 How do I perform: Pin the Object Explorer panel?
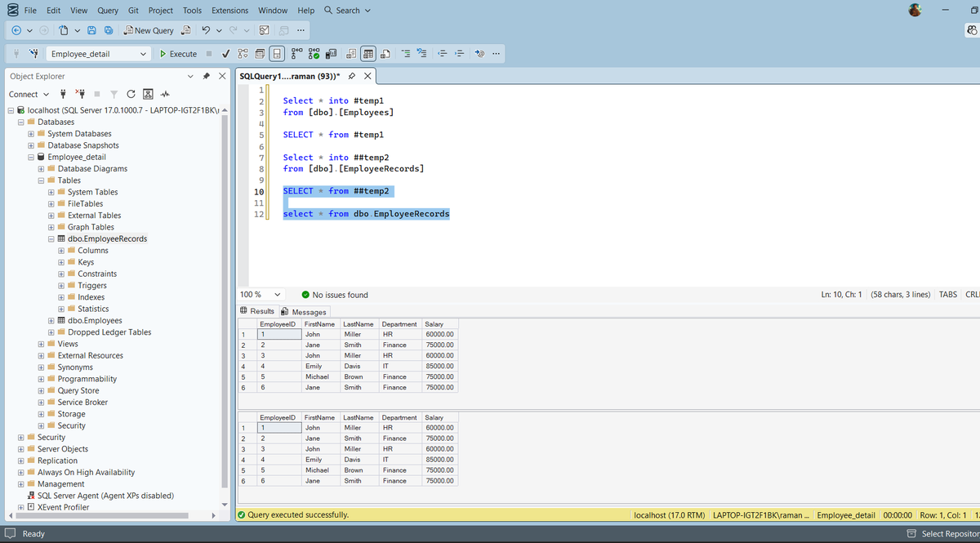(x=207, y=76)
